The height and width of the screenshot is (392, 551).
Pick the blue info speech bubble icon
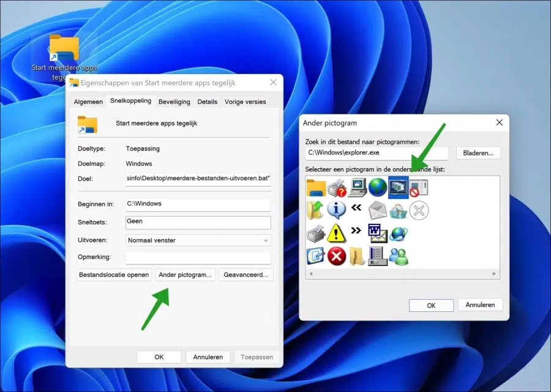pyautogui.click(x=336, y=210)
